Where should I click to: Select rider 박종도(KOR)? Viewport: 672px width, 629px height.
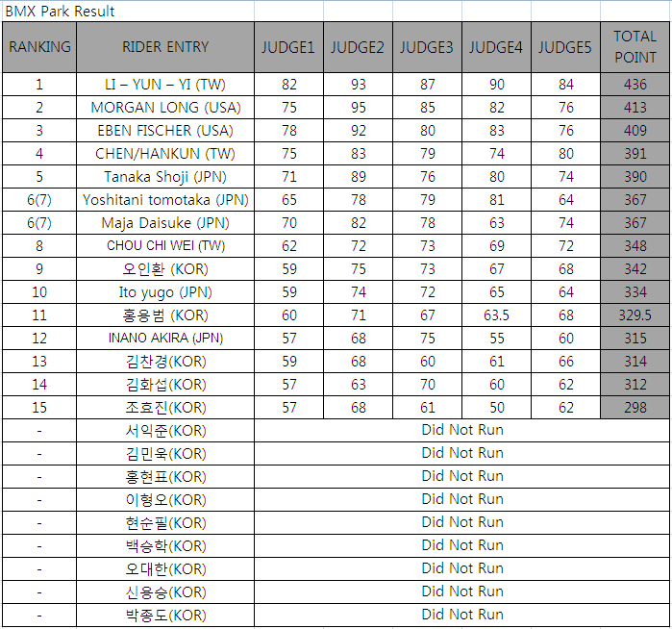(165, 616)
